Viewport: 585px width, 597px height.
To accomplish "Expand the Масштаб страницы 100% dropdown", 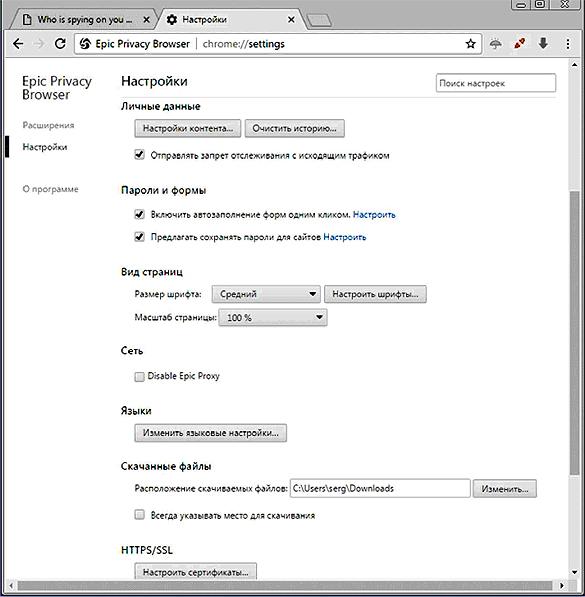I will 273,318.
